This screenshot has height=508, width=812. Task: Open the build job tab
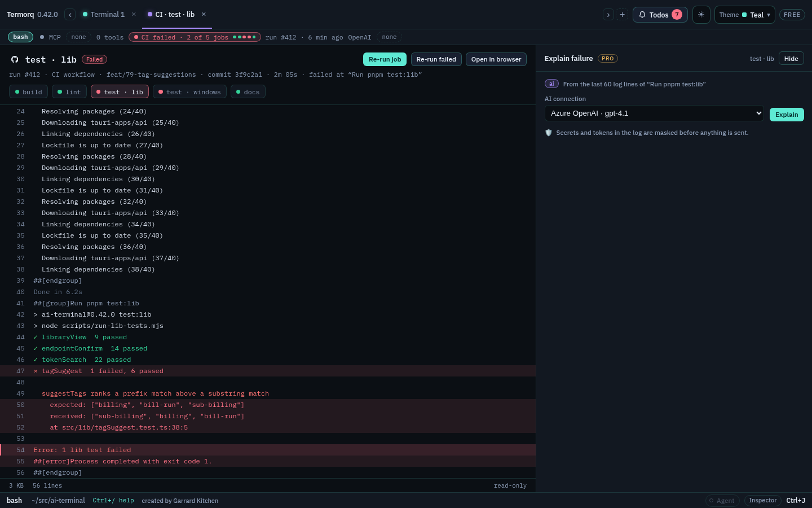[28, 92]
